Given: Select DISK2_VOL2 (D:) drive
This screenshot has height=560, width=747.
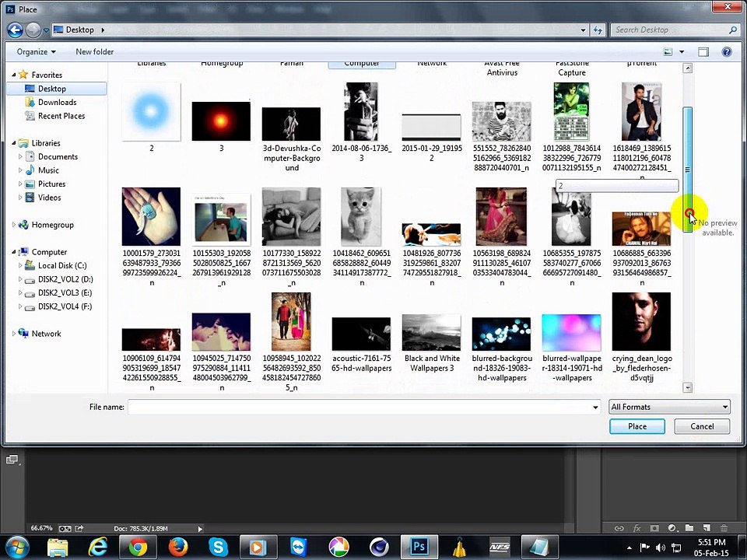Looking at the screenshot, I should tap(65, 279).
